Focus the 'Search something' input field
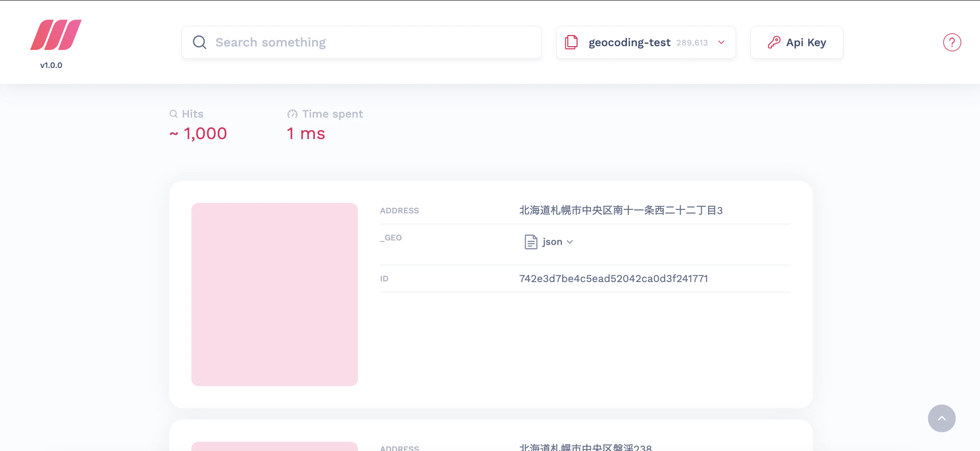 [361, 42]
